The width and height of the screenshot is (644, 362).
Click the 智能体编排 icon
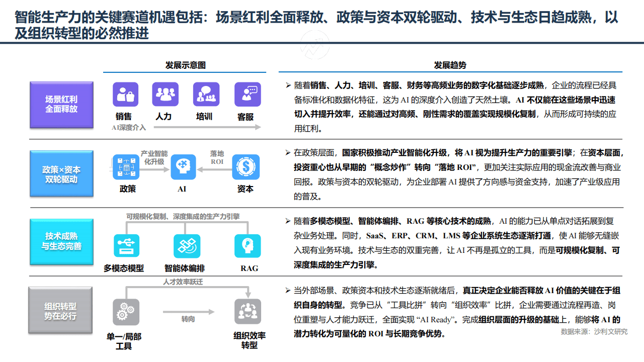[187, 246]
